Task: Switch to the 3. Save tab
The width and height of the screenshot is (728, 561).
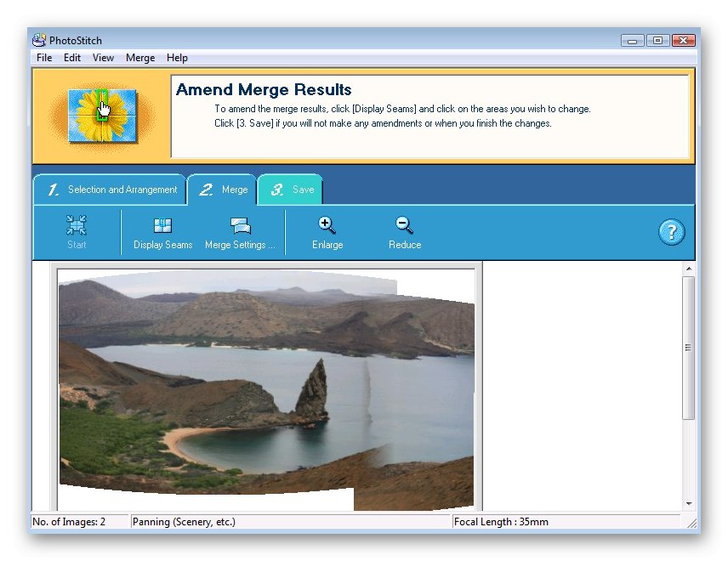Action: [x=290, y=190]
